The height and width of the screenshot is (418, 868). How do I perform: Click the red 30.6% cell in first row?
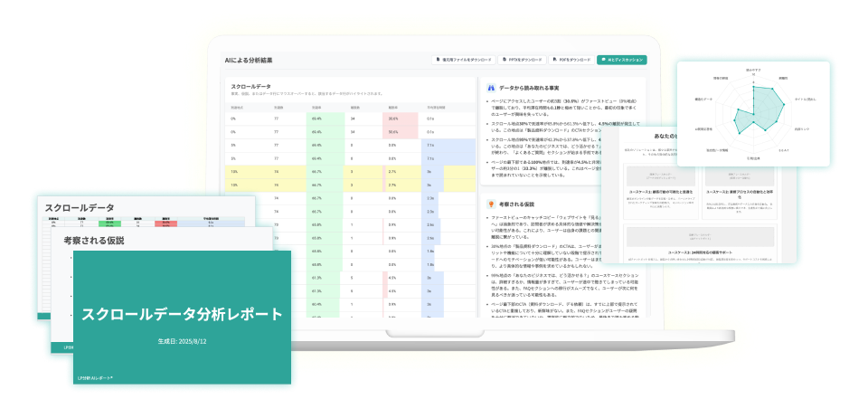(x=392, y=119)
